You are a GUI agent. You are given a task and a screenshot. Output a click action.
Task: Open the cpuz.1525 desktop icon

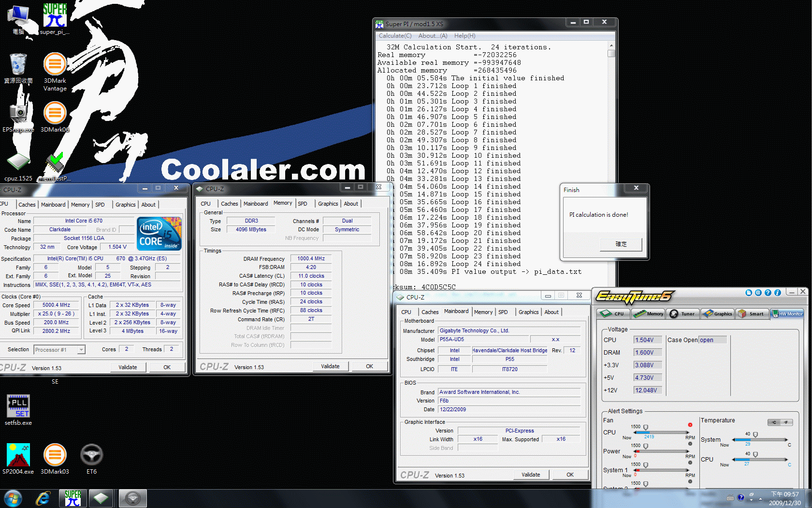(18, 166)
